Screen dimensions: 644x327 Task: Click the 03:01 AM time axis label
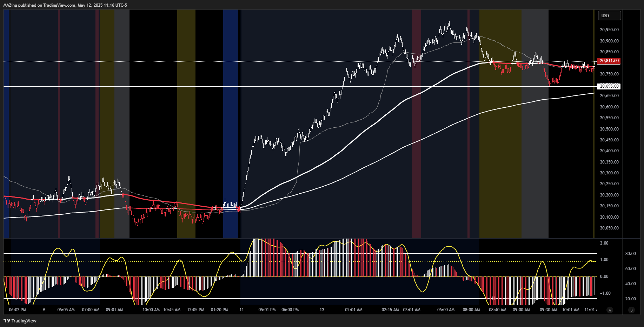[412, 310]
